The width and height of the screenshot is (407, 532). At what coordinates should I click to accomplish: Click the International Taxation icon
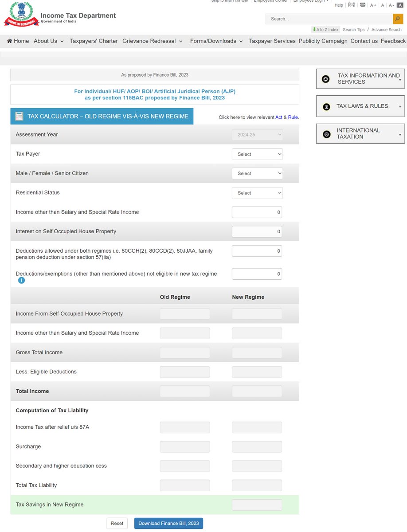(327, 134)
